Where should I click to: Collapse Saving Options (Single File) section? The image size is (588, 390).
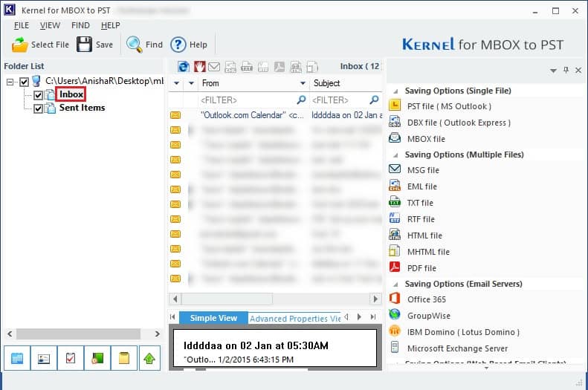pos(395,91)
